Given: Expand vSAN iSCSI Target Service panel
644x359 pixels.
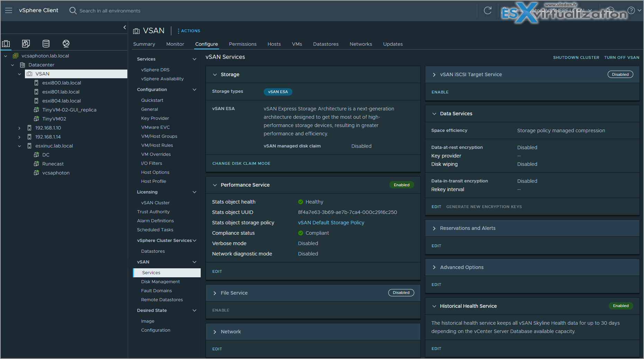Looking at the screenshot, I should coord(434,74).
